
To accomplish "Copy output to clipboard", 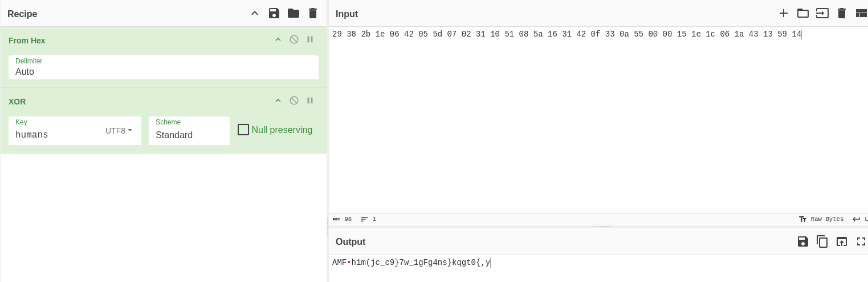I will pos(822,241).
